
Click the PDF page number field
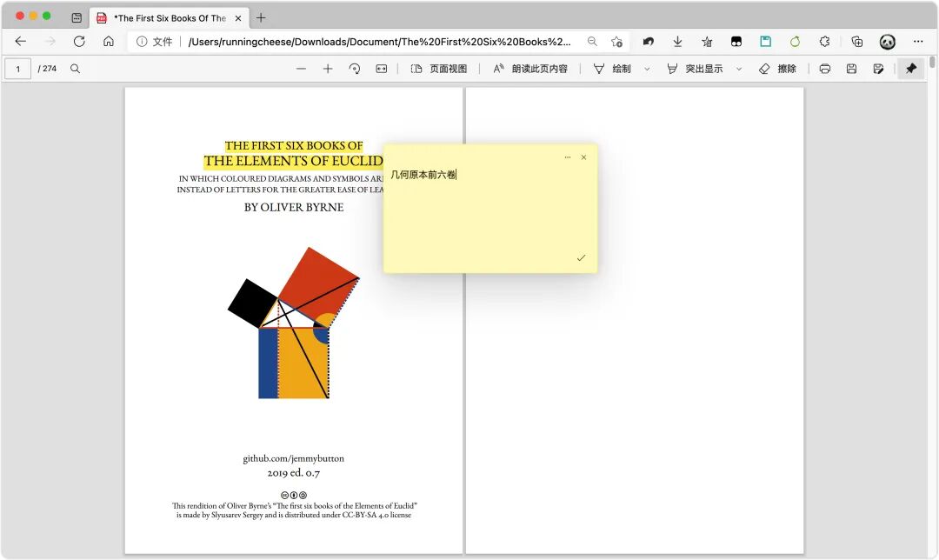pyautogui.click(x=18, y=69)
